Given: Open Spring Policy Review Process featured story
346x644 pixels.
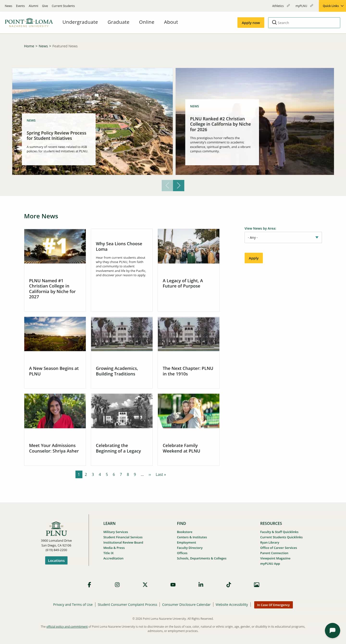Looking at the screenshot, I should [56, 135].
